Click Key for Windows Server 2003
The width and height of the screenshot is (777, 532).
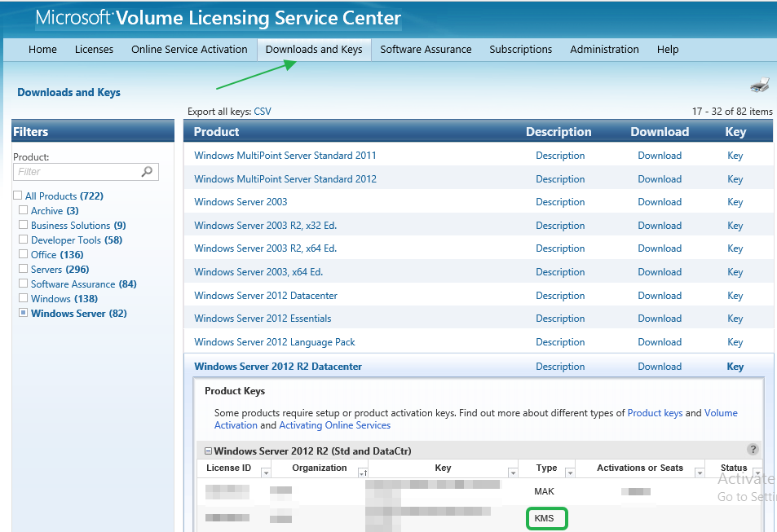pyautogui.click(x=735, y=202)
